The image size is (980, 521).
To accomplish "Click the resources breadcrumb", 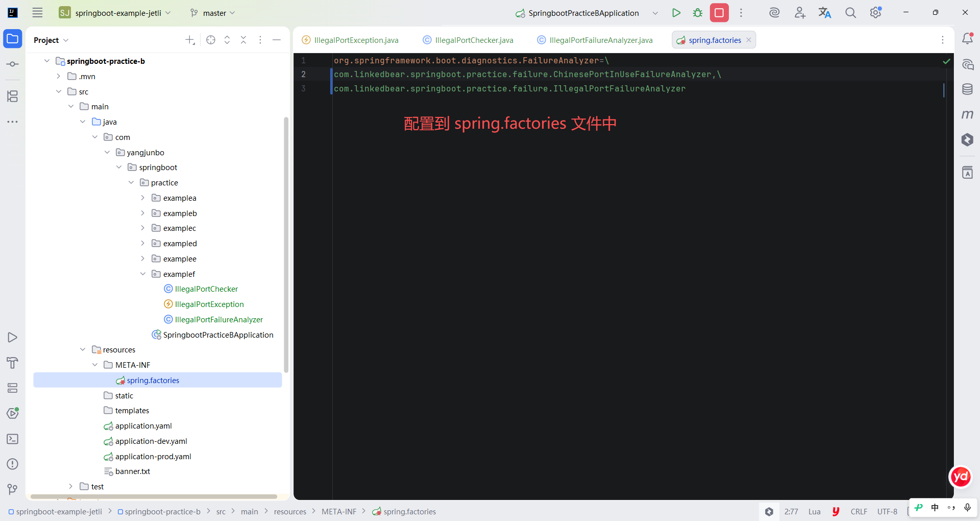I will click(290, 511).
